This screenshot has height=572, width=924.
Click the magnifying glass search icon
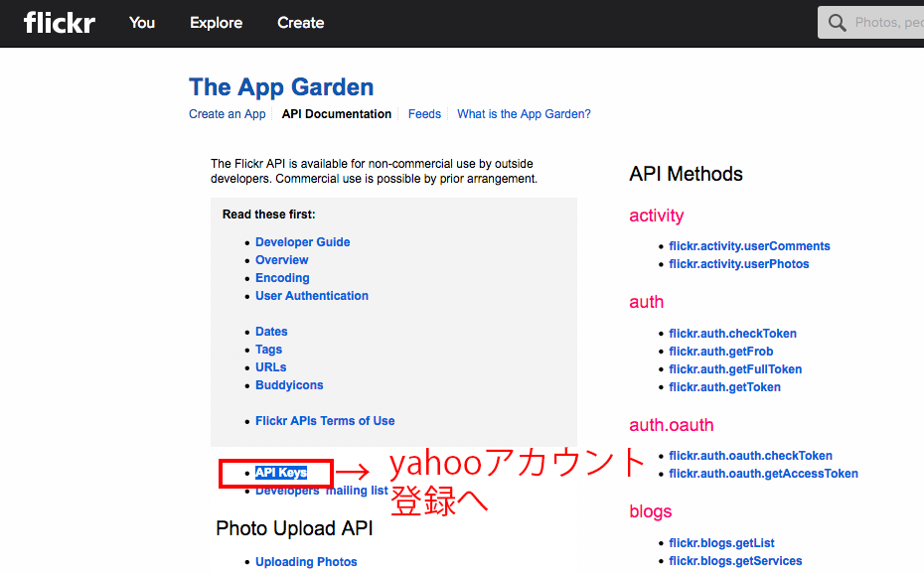838,22
